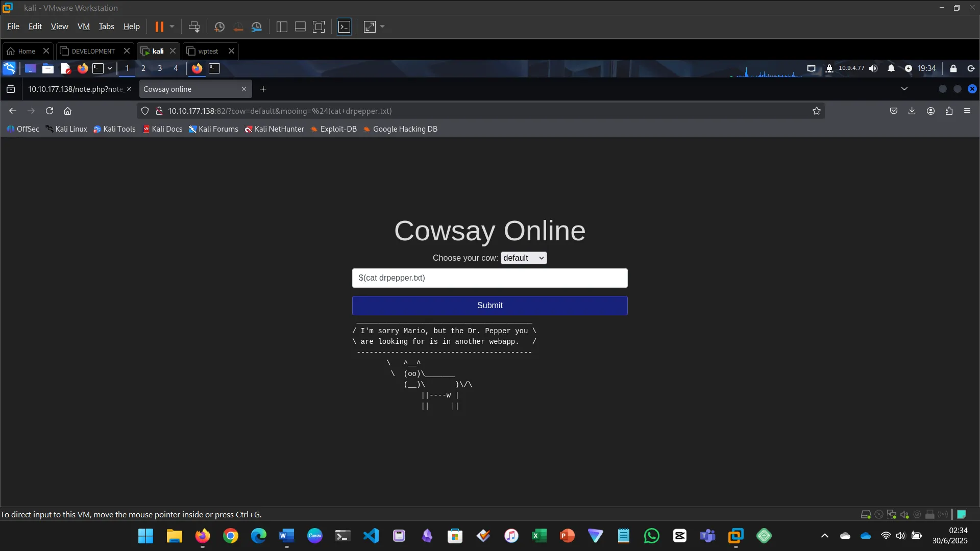Open the terminal launcher dropdown arrow
The image size is (980, 551).
(109, 68)
